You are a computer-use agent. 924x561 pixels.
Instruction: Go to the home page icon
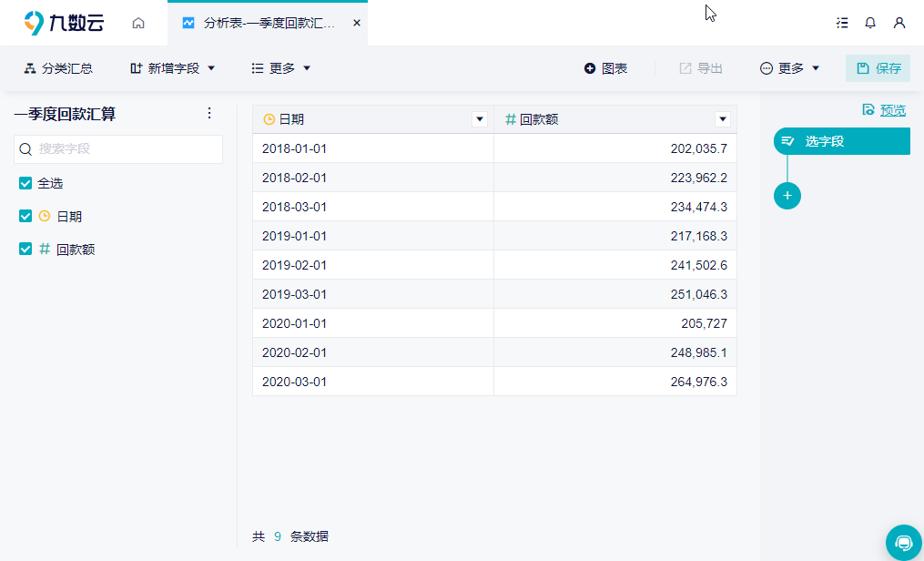click(137, 23)
